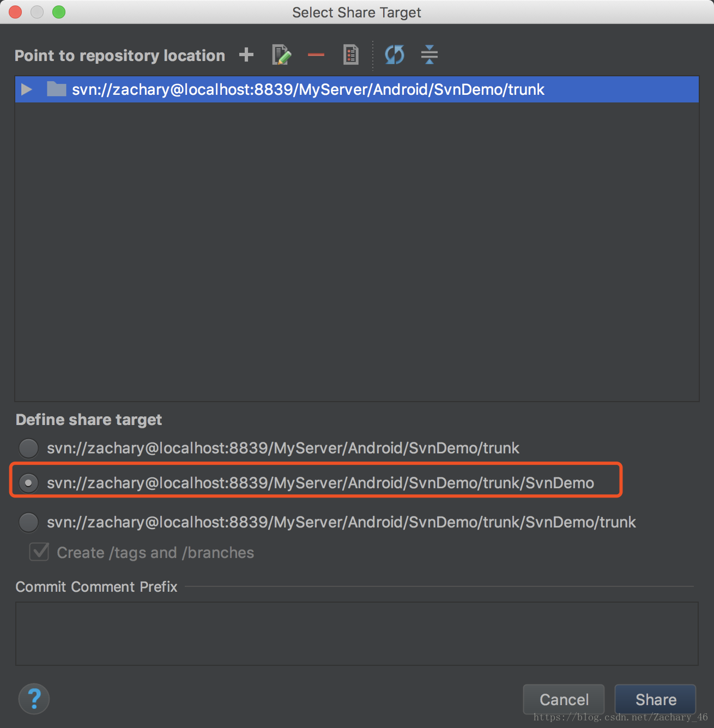
Task: Close the dialog with red window button
Action: tap(15, 12)
